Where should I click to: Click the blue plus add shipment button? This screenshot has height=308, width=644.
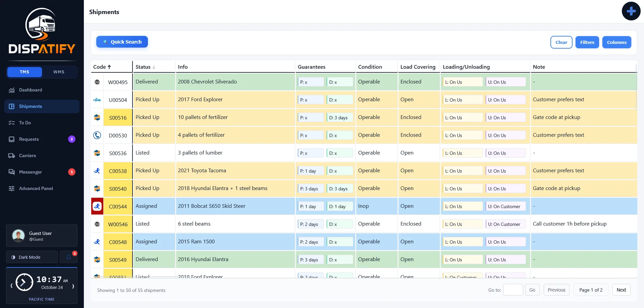click(631, 11)
